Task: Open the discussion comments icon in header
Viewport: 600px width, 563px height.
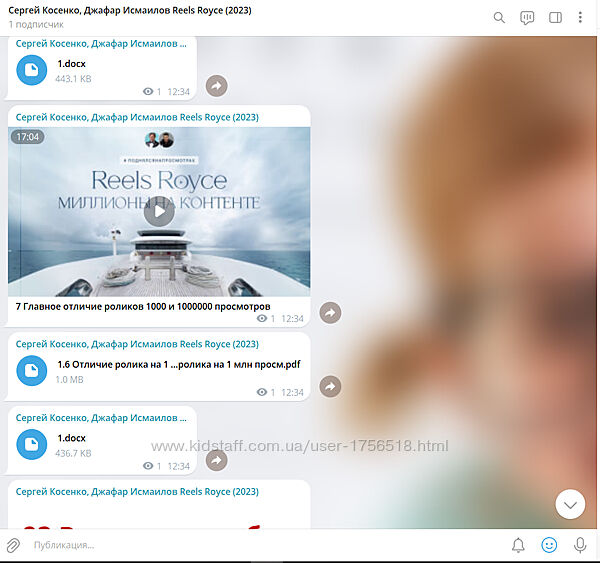Action: [x=527, y=17]
